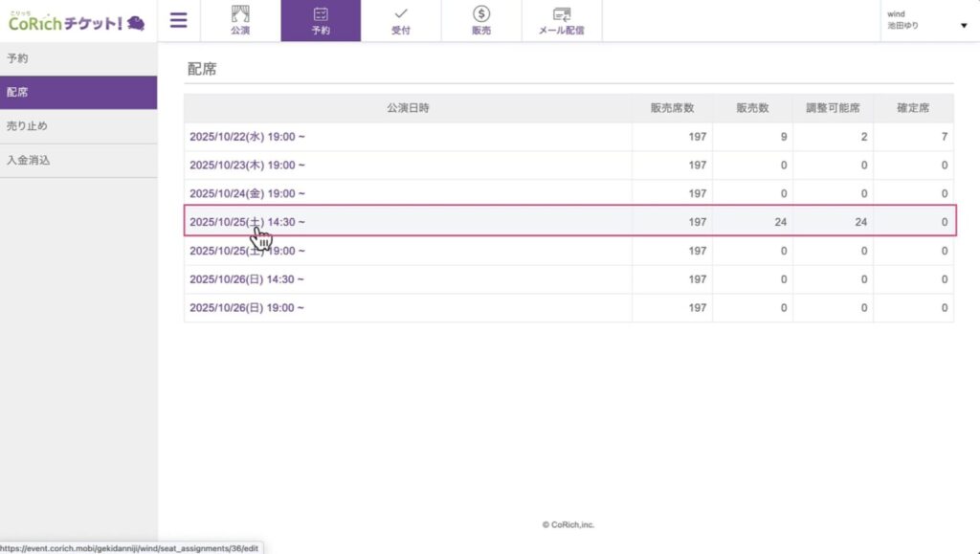
Task: Click the 公演日時 column header
Action: [408, 108]
